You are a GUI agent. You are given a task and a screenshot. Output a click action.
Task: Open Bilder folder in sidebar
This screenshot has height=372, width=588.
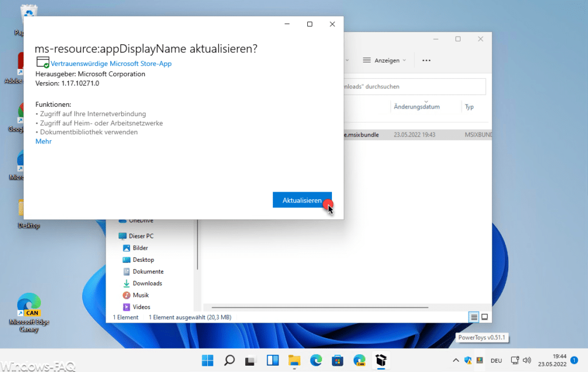(x=140, y=248)
